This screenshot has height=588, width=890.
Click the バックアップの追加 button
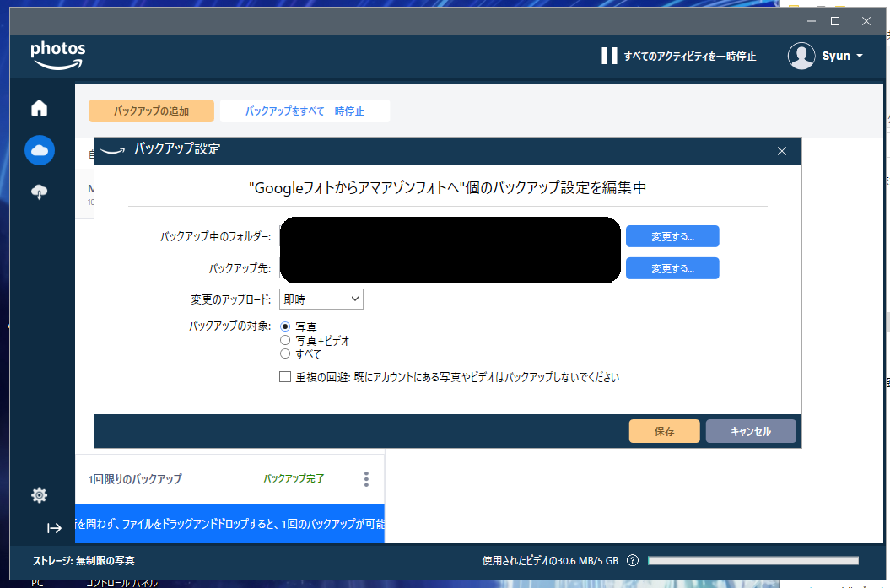(x=151, y=111)
